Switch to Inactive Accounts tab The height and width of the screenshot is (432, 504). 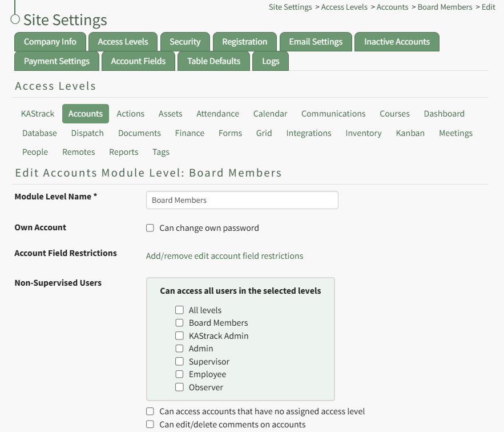(x=397, y=42)
